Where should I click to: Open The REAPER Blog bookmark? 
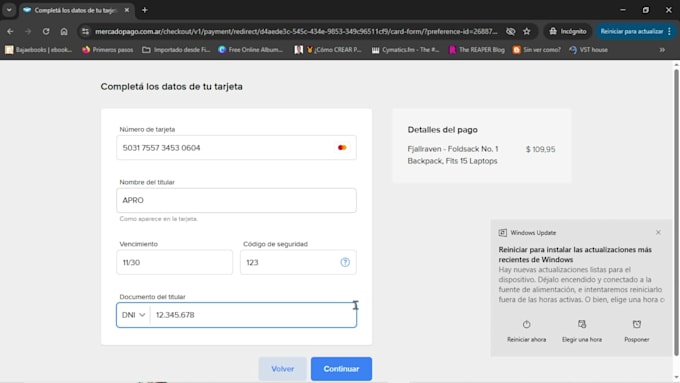[x=477, y=50]
